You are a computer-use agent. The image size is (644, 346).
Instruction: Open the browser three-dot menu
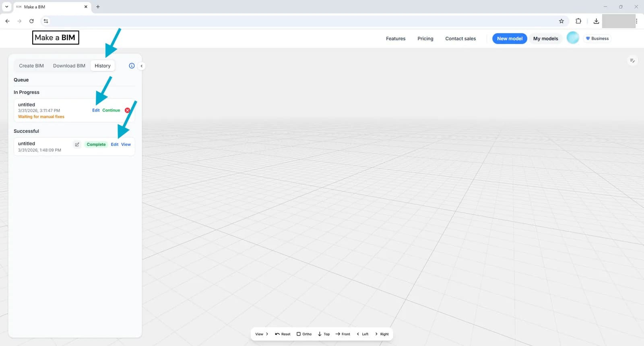click(x=636, y=21)
